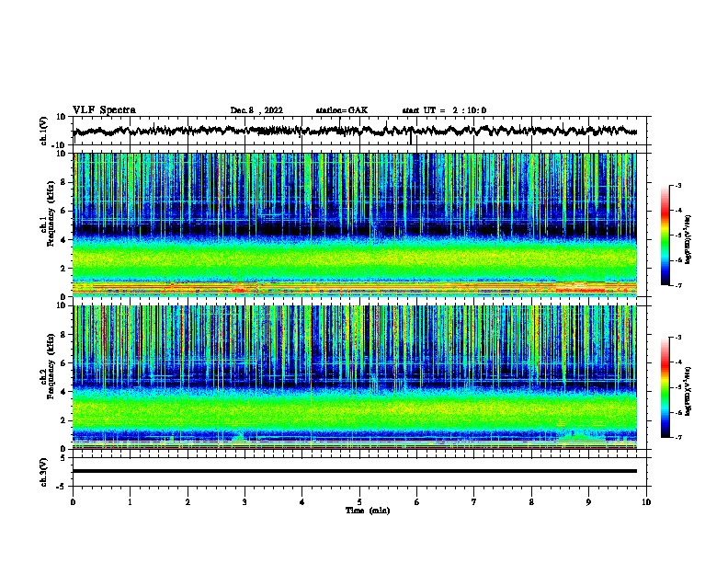
Task: Click the 'ch.1(V)' axis label
Action: 43,131
